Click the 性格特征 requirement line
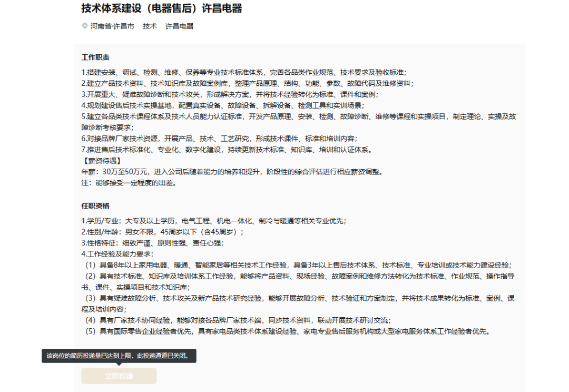This screenshot has width=569, height=392. click(152, 243)
